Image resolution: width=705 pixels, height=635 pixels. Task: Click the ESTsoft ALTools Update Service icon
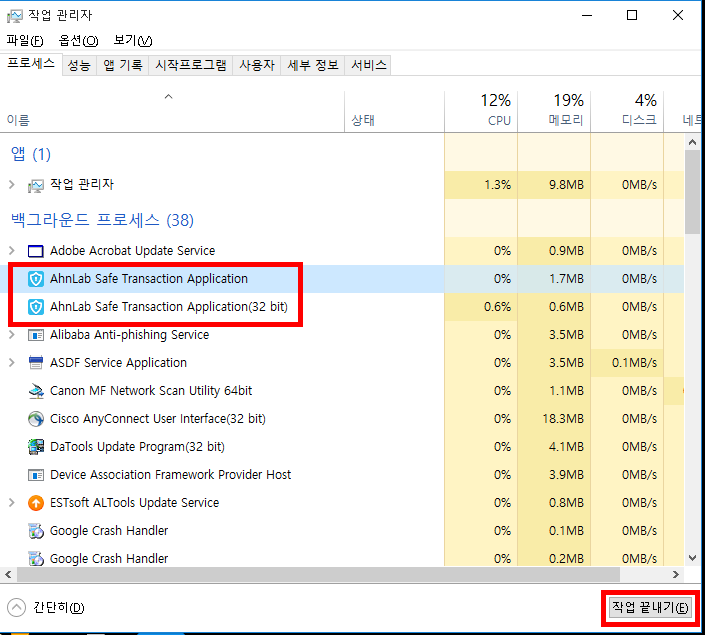click(x=36, y=503)
